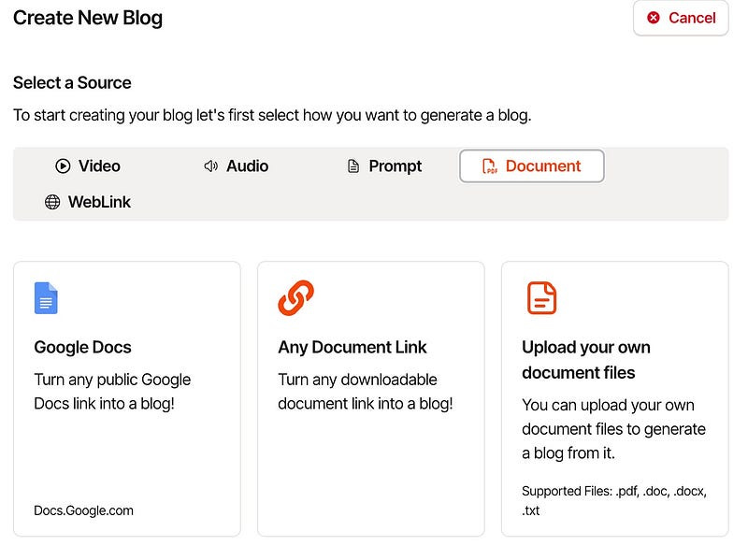Click the orange upload document icon

[x=541, y=298]
